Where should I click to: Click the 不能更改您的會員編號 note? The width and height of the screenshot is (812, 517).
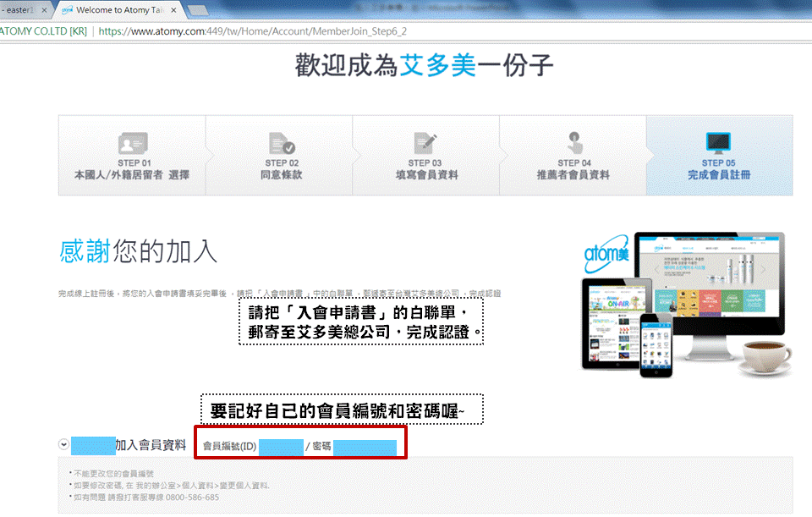[113, 474]
